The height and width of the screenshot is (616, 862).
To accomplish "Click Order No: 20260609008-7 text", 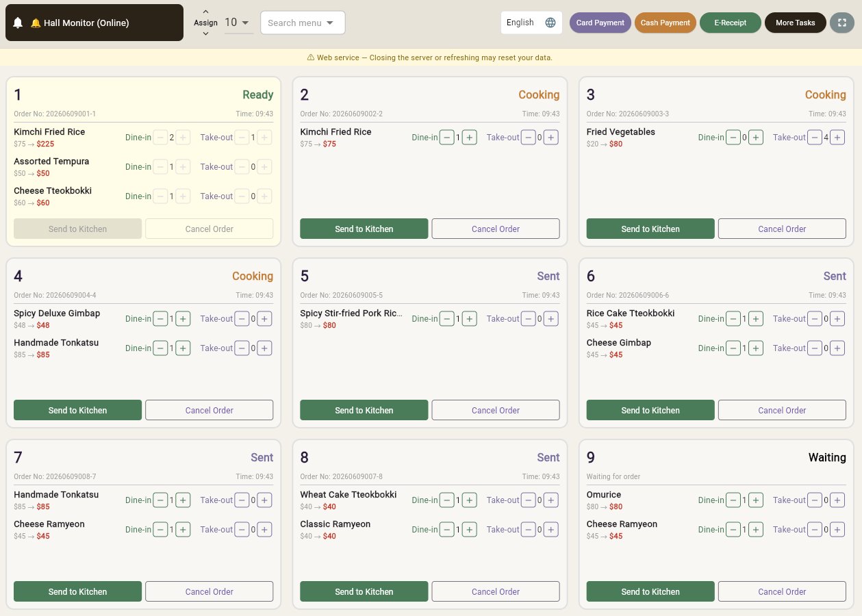I will click(55, 476).
